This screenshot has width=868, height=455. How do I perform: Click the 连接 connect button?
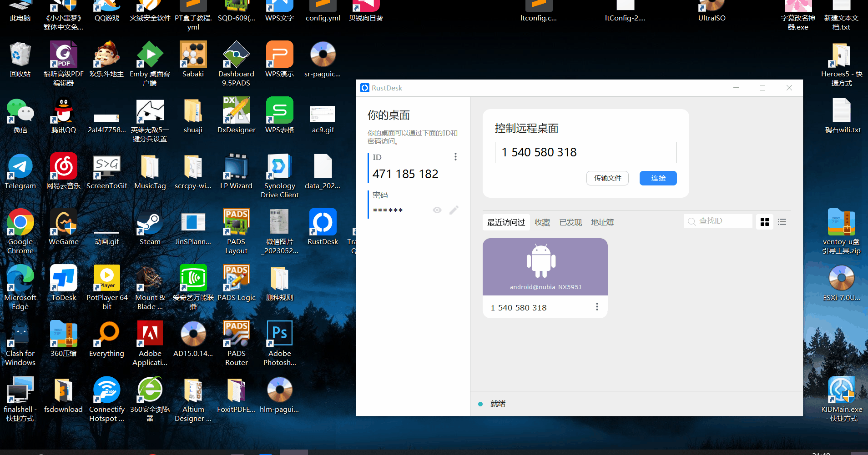point(658,178)
